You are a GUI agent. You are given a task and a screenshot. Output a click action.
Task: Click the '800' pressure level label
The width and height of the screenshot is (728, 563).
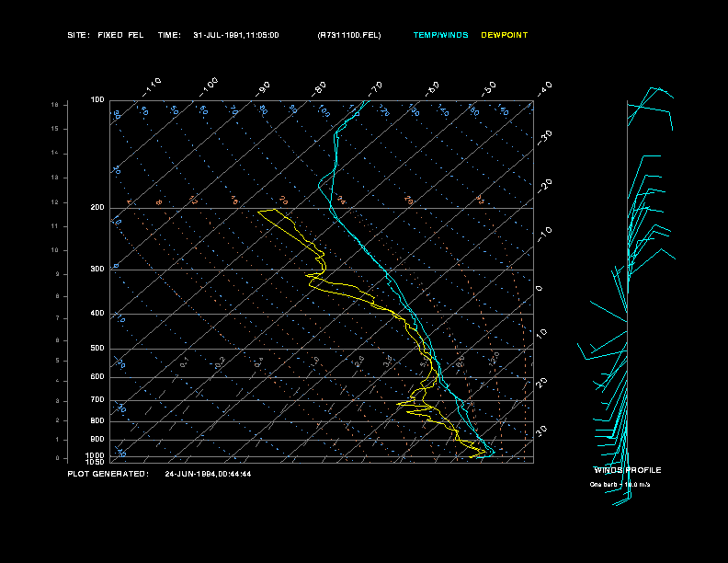pyautogui.click(x=97, y=420)
